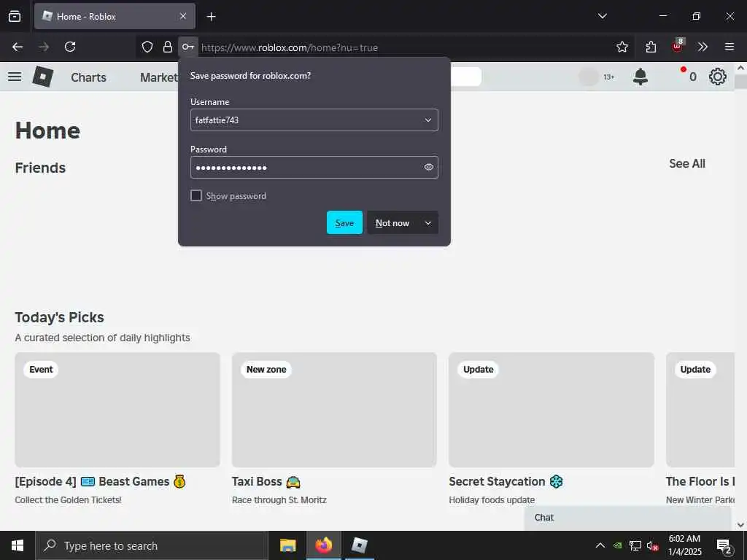Image resolution: width=747 pixels, height=560 pixels.
Task: Click the Password input field
Action: 314,167
